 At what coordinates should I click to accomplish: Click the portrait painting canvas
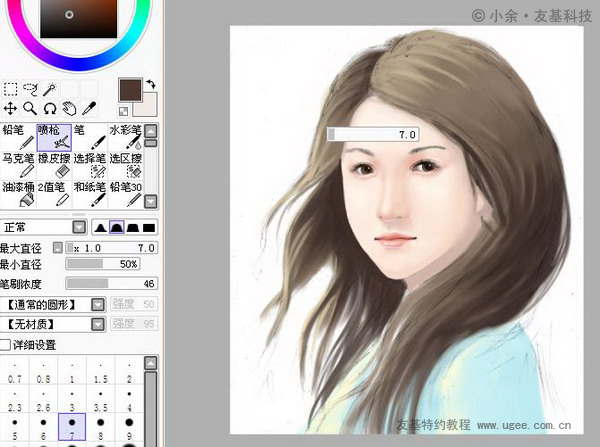(406, 230)
